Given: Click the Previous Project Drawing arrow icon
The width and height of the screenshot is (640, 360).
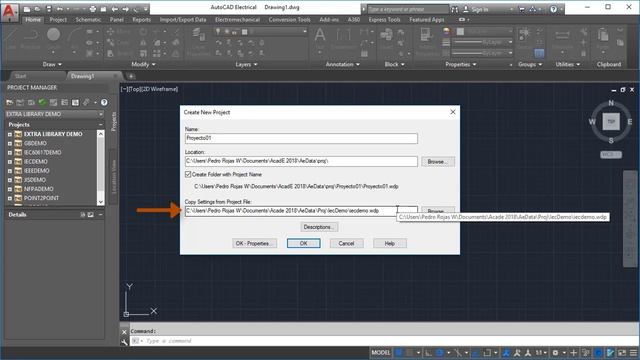Looking at the screenshot, I should pos(115,9).
